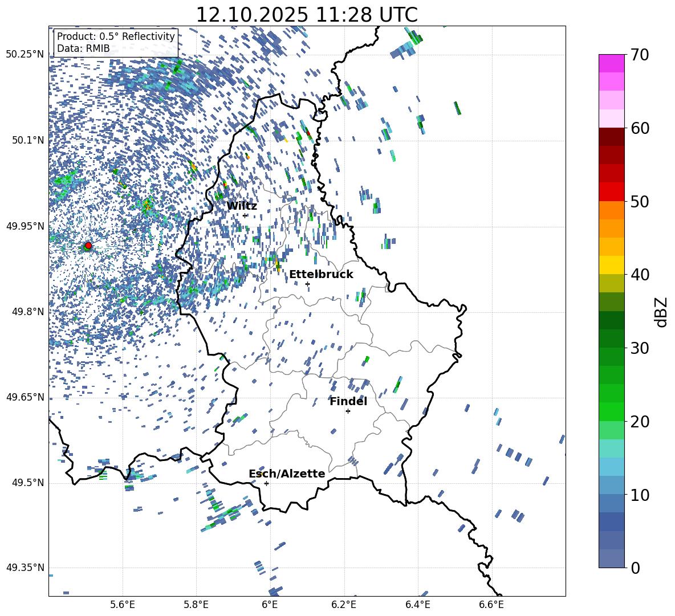The image size is (675, 616).
Task: Click the 12.10.2025 11:28 UTC title
Action: (307, 15)
